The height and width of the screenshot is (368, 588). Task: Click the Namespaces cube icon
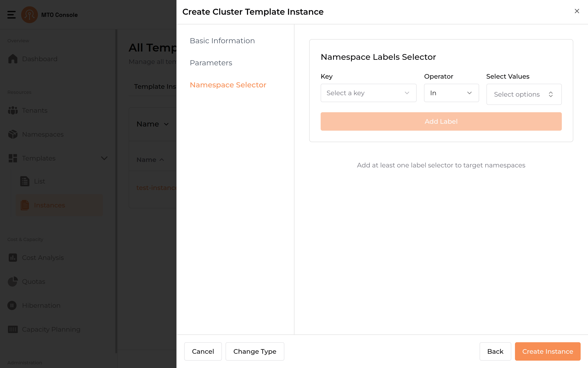13,134
